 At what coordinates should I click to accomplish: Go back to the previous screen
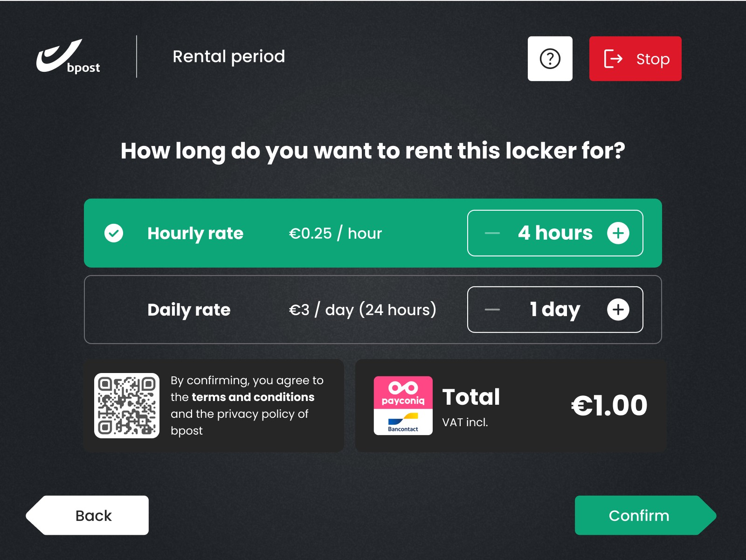click(x=93, y=515)
